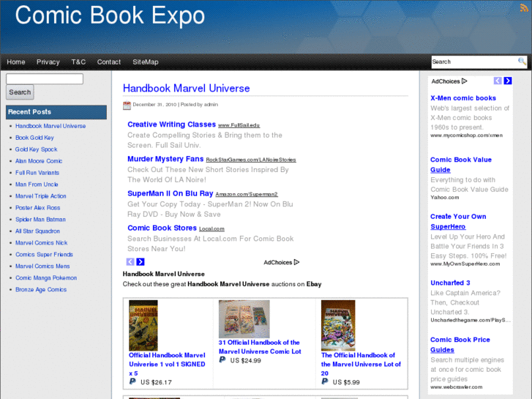Open recent post Marvel Comics Mens
This screenshot has width=532, height=399.
pos(42,266)
